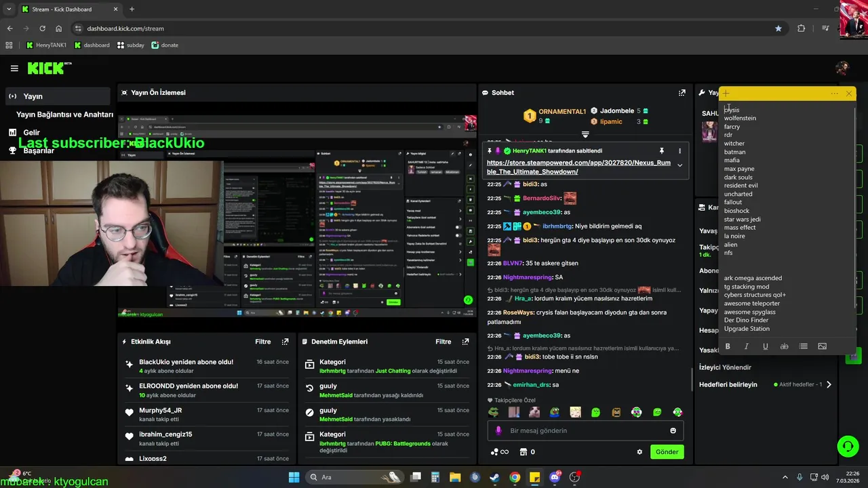Go to the browser home page
Screen dimensions: 868x488
coord(59,28)
